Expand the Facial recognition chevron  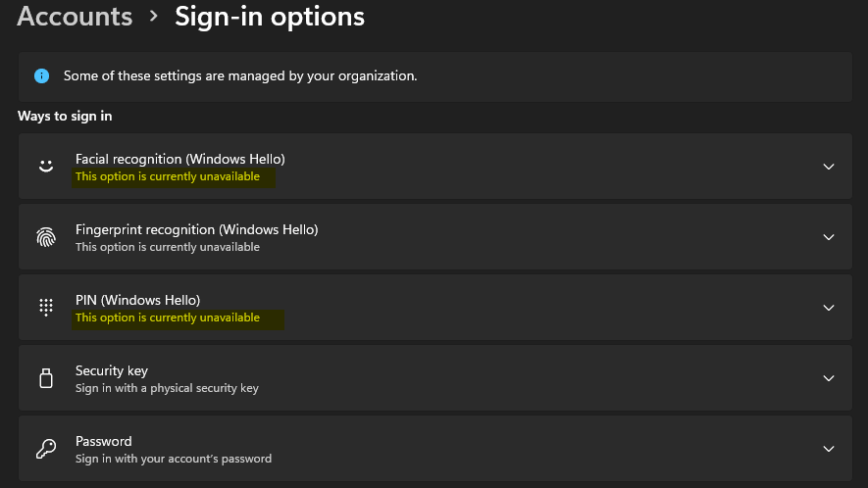click(x=829, y=167)
